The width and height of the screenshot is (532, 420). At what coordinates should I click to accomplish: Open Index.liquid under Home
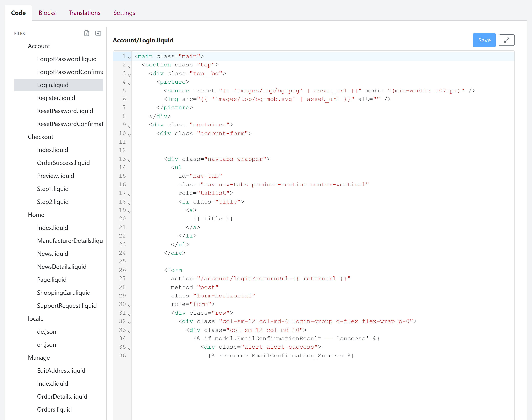(52, 228)
